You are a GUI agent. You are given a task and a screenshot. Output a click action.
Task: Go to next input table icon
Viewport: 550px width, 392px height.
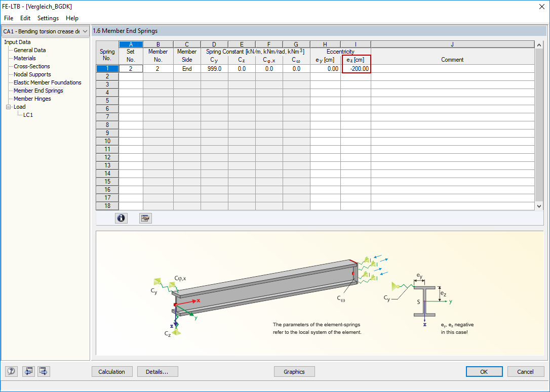coord(44,371)
